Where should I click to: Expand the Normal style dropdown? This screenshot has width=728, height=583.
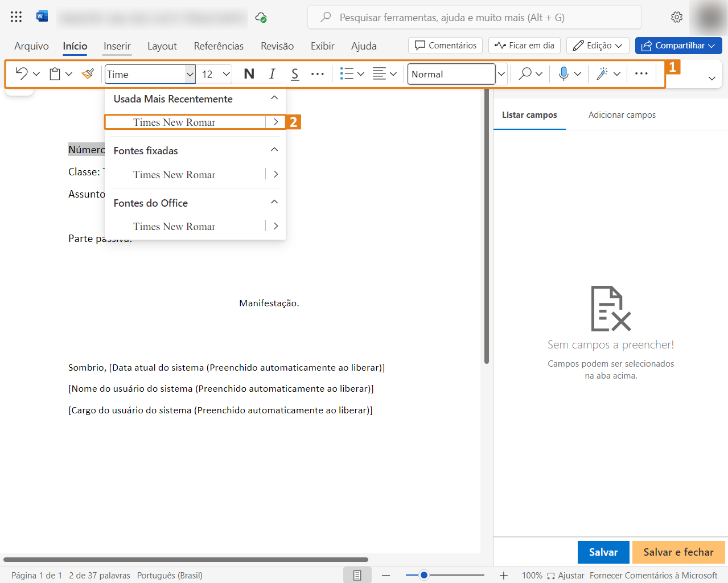[501, 74]
